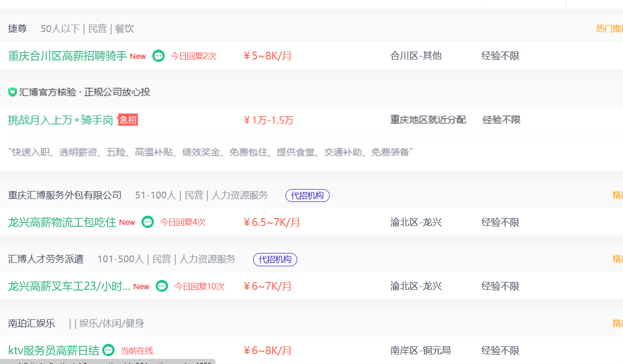The height and width of the screenshot is (364, 623).
Task: Click the red 急招 badge
Action: 128,120
